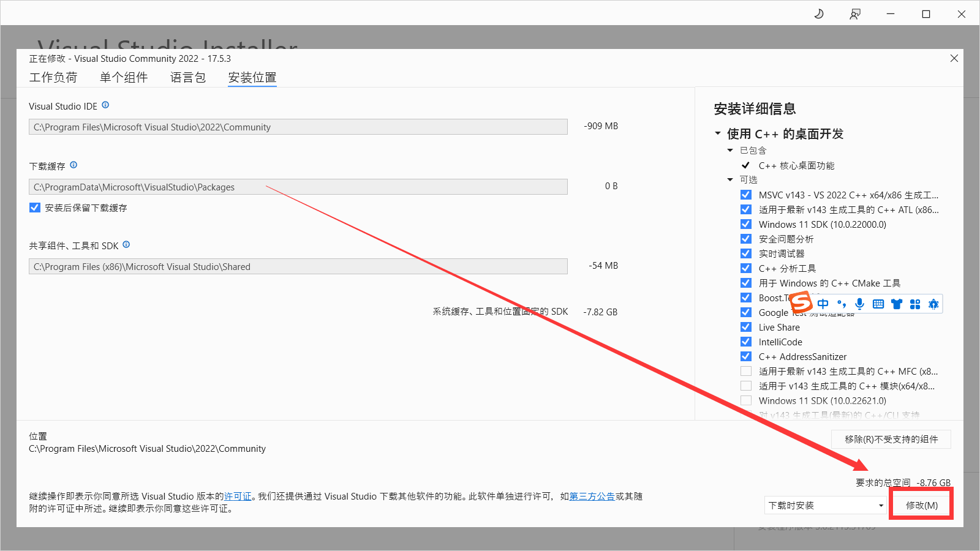Check C++ 模块(x64/x86) for v143 checkbox

[746, 386]
